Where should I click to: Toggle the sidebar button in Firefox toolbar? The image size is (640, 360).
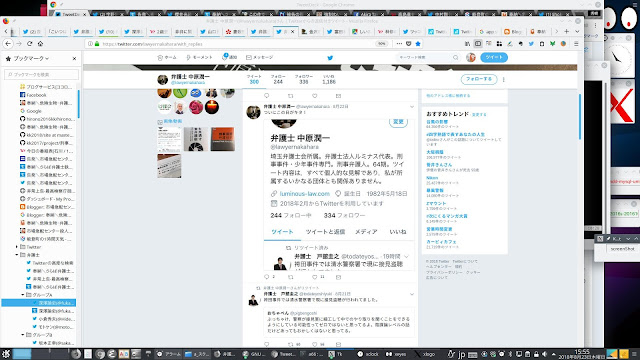tap(478, 44)
